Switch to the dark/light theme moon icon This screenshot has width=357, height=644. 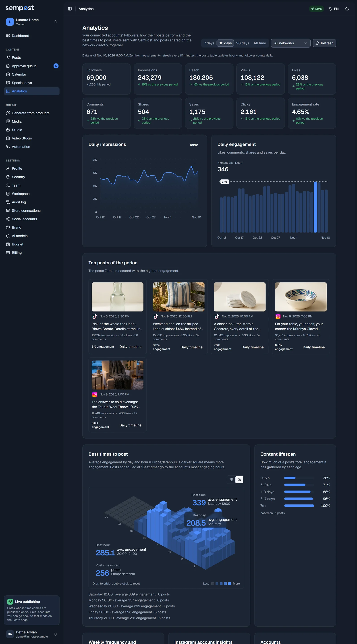347,9
